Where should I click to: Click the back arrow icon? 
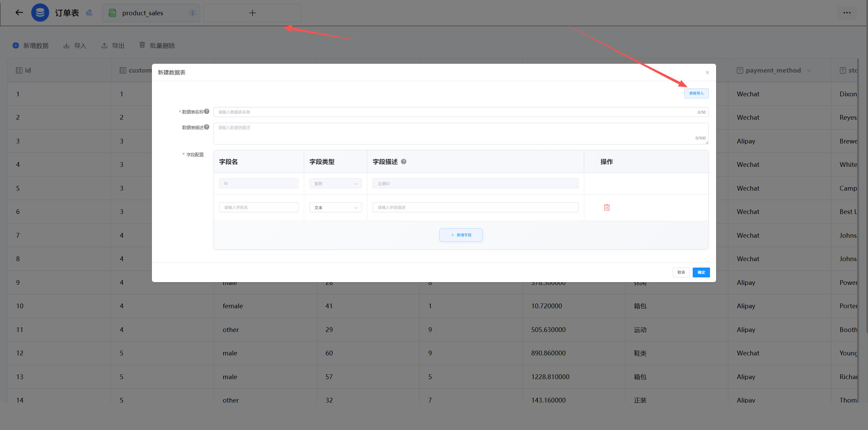[x=19, y=13]
